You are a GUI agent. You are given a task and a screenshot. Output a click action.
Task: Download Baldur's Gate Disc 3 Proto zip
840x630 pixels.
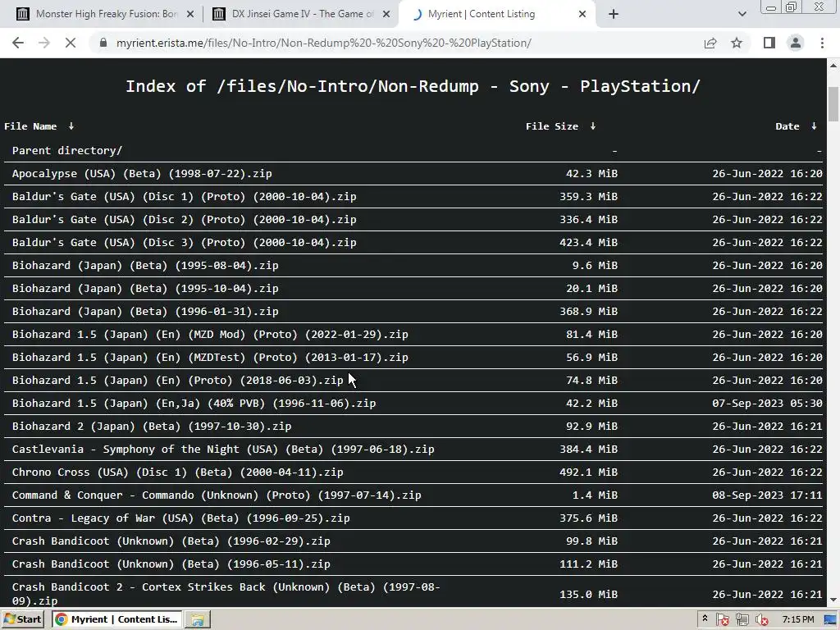point(185,243)
